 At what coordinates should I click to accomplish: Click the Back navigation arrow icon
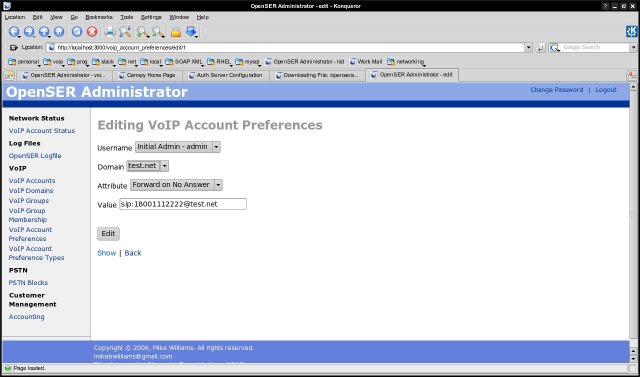[x=14, y=31]
